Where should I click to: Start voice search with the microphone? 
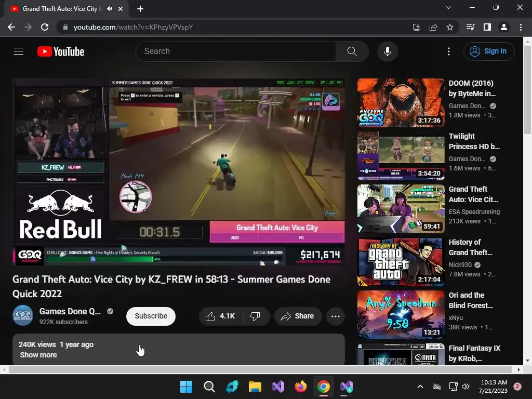click(388, 51)
